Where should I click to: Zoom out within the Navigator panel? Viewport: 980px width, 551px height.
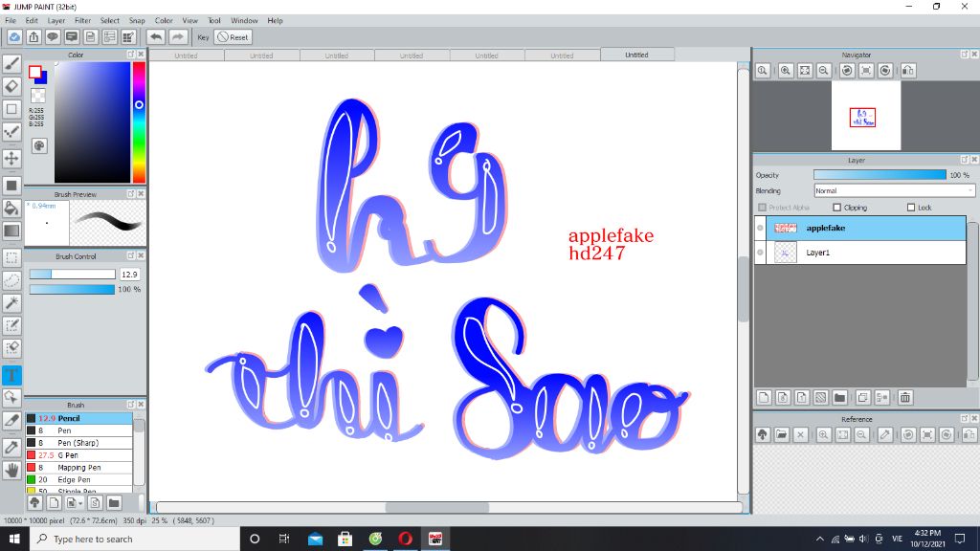coord(824,71)
